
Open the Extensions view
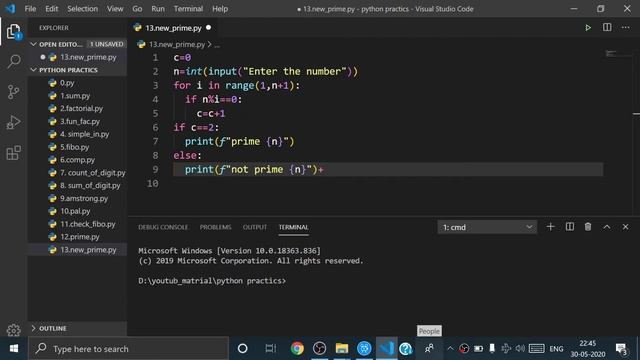tap(13, 153)
